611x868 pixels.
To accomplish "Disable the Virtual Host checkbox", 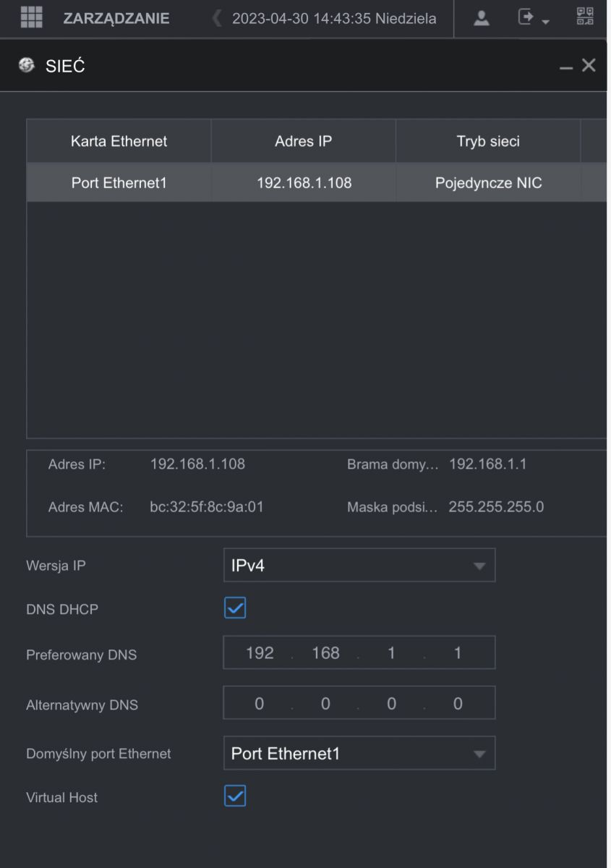I will [x=235, y=797].
